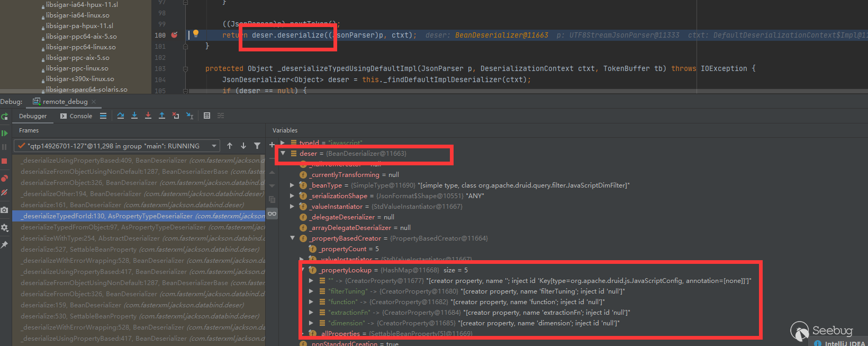
Task: Click the Step Into icon
Action: (134, 116)
